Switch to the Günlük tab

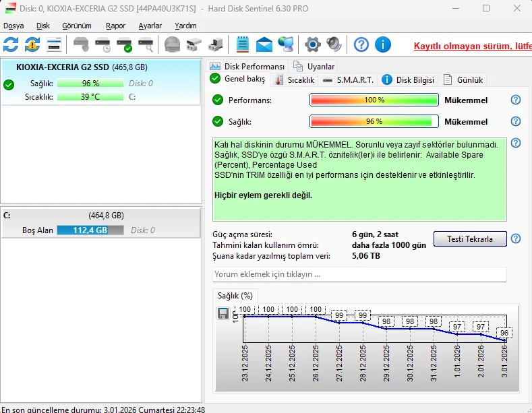point(463,80)
